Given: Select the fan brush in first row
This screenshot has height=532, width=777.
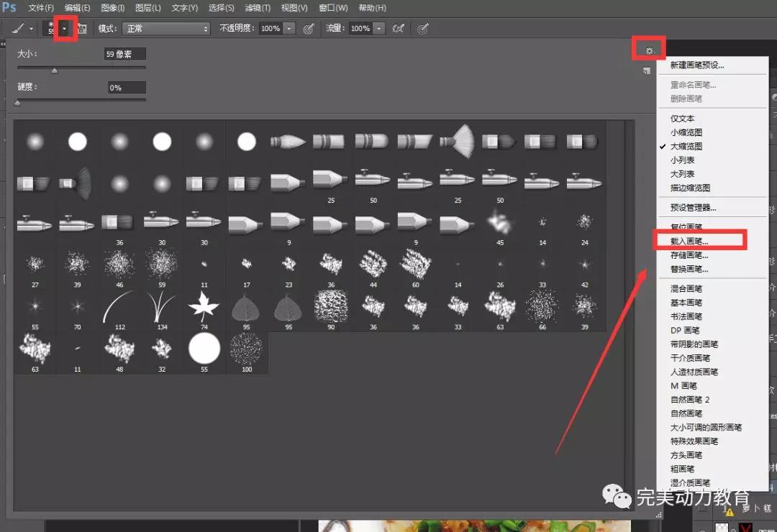Looking at the screenshot, I should coord(458,140).
